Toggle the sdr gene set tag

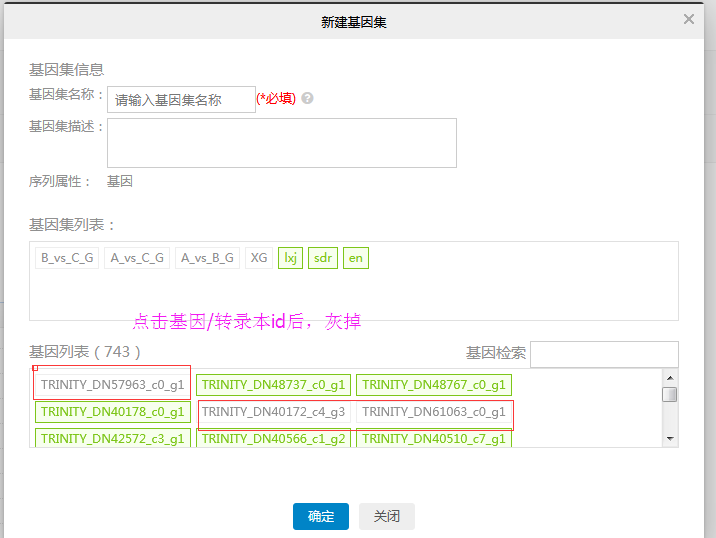[x=323, y=258]
